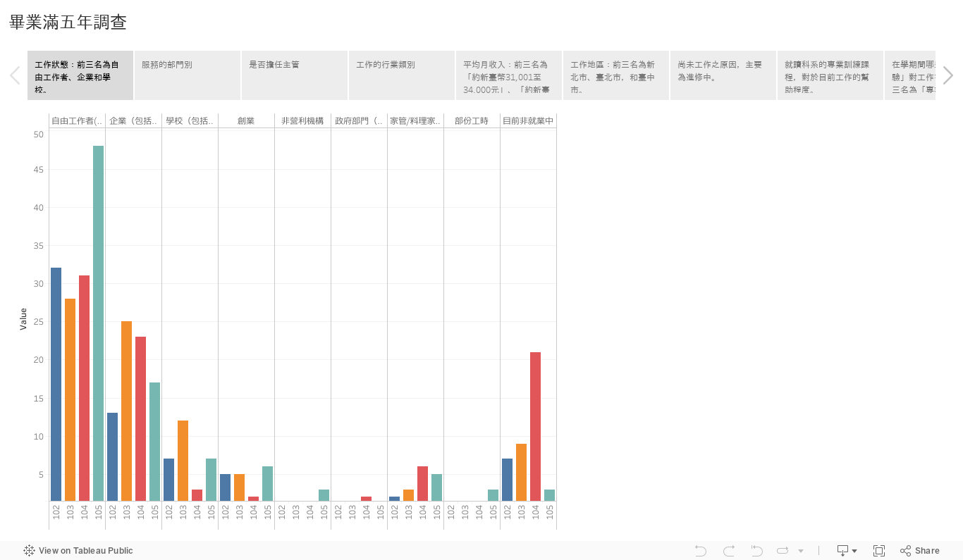Switch to the 服務的部門別 story tab
This screenshot has width=963, height=560.
pos(188,75)
